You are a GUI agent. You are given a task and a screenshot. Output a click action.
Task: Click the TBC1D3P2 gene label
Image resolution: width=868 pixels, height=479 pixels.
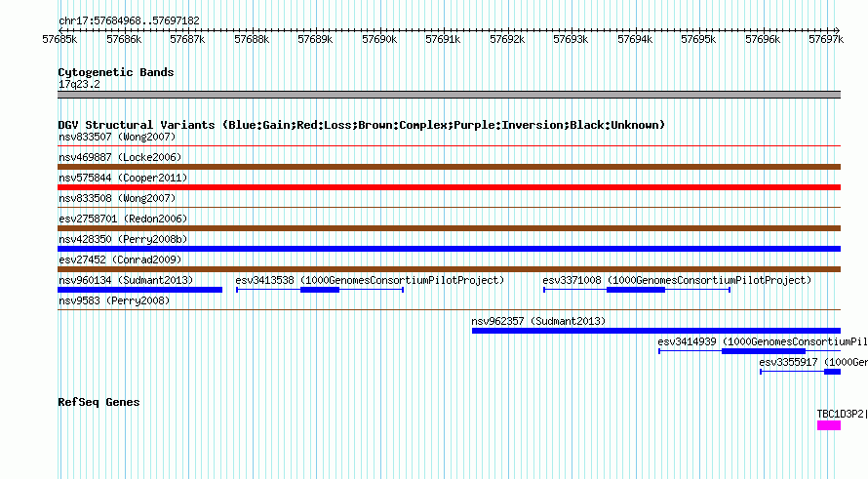[x=842, y=414]
